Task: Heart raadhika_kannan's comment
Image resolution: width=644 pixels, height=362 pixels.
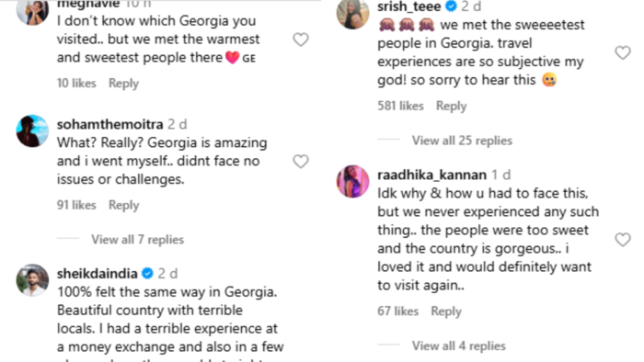Action: (623, 240)
